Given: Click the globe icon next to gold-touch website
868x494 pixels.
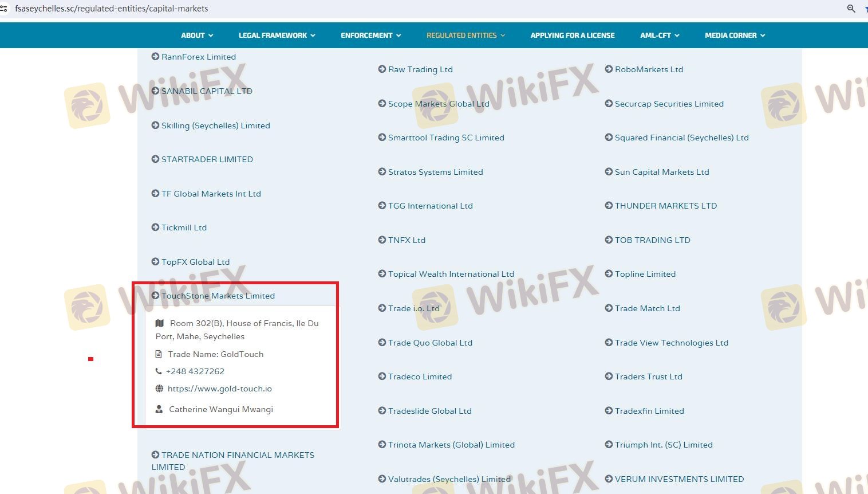Looking at the screenshot, I should pos(159,389).
